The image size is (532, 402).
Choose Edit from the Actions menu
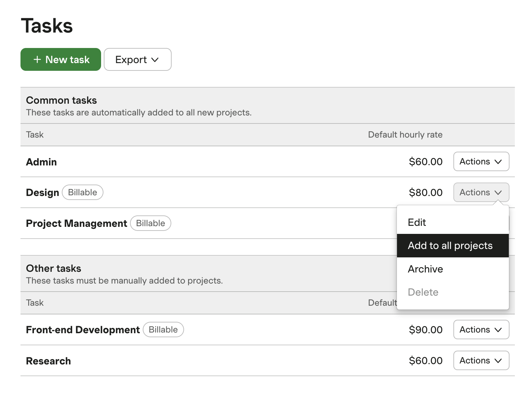(453, 222)
